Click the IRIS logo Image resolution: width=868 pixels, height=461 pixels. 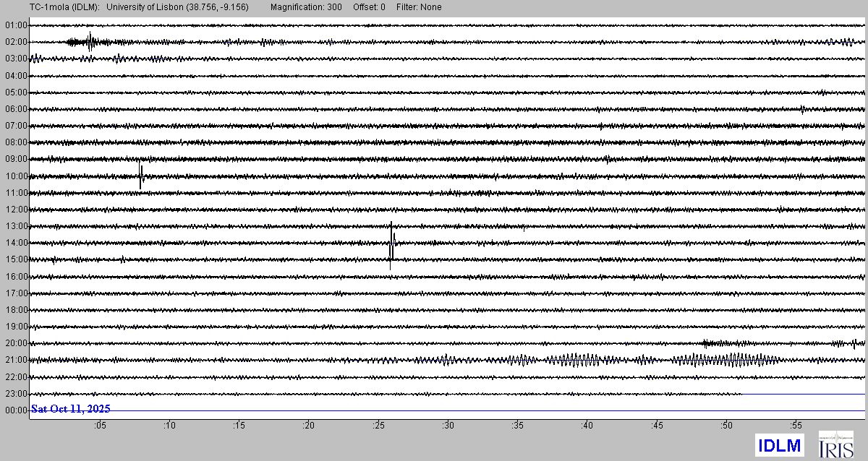[x=835, y=444]
